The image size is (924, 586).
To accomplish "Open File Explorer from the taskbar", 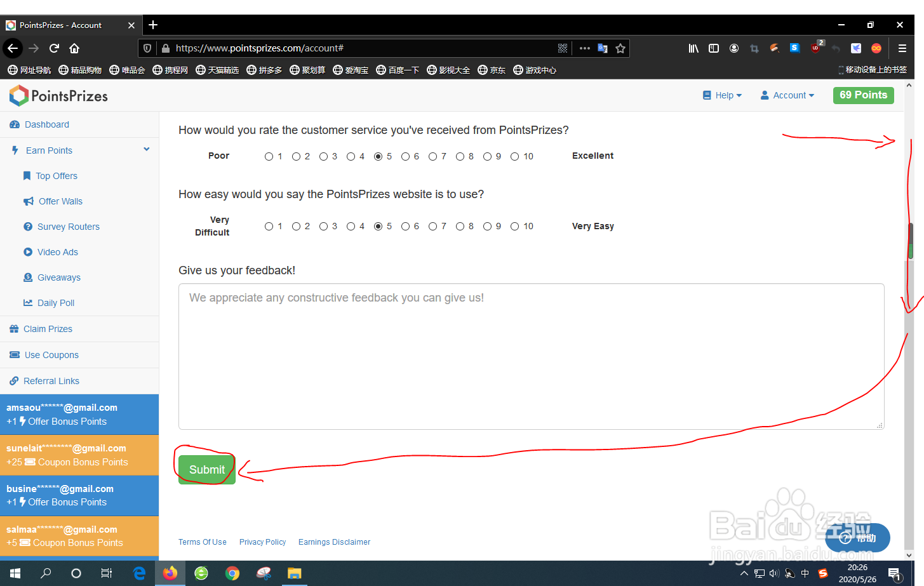I will [294, 573].
